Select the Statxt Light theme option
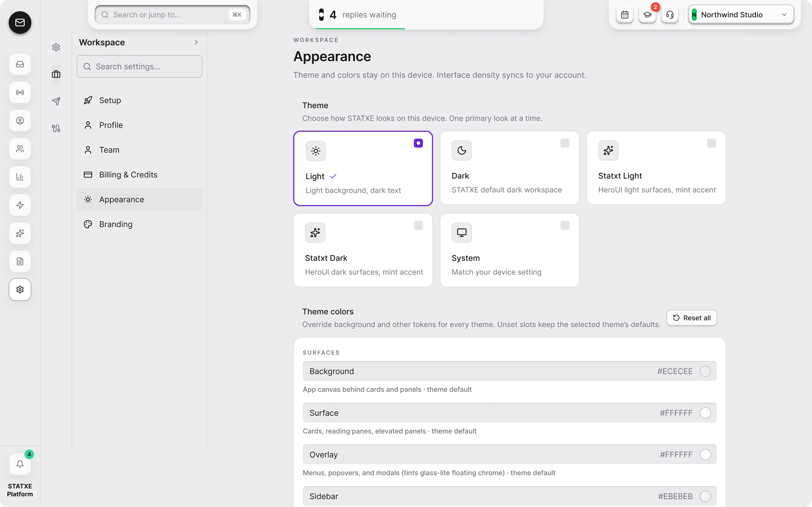812x507 pixels. [x=656, y=168]
